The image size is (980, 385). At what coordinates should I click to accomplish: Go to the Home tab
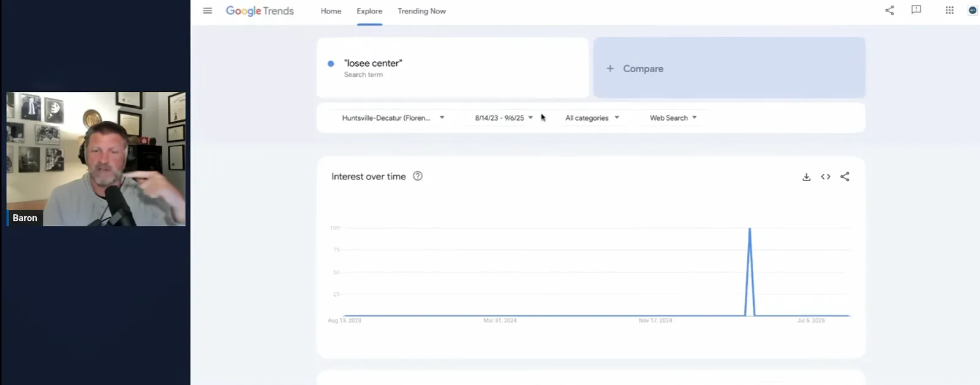pyautogui.click(x=331, y=11)
